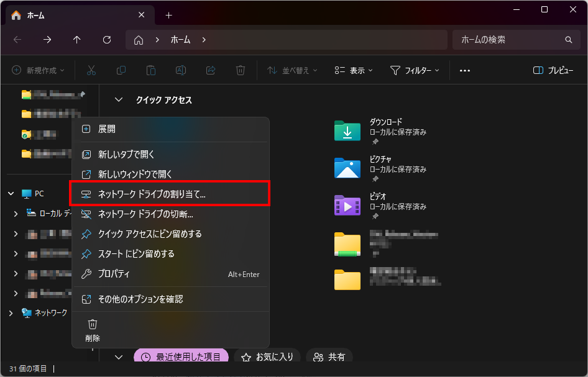This screenshot has width=588, height=377.
Task: Click the trash Delete icon in the toolbar
Action: 240,70
